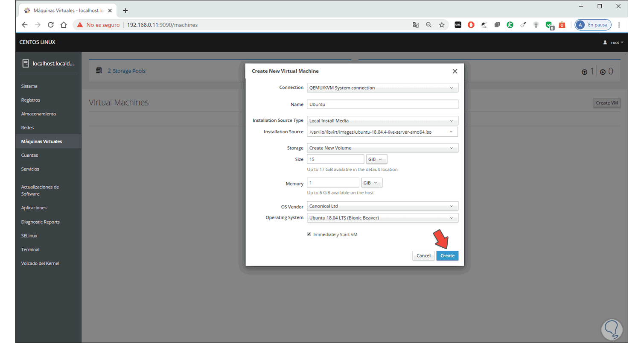This screenshot has height=343, width=644.
Task: Close the Create New Virtual Machine dialog
Action: coord(455,71)
